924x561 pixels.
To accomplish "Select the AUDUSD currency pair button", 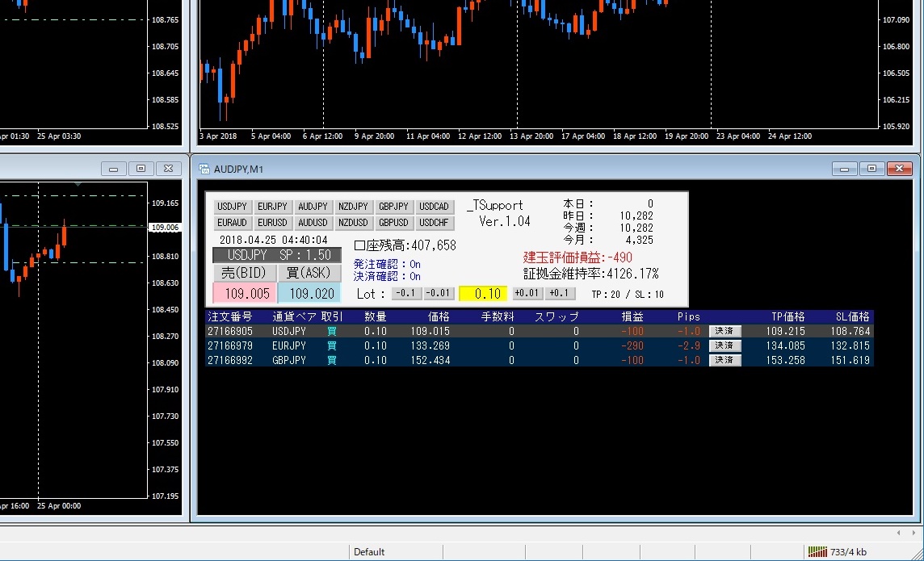I will (x=313, y=223).
